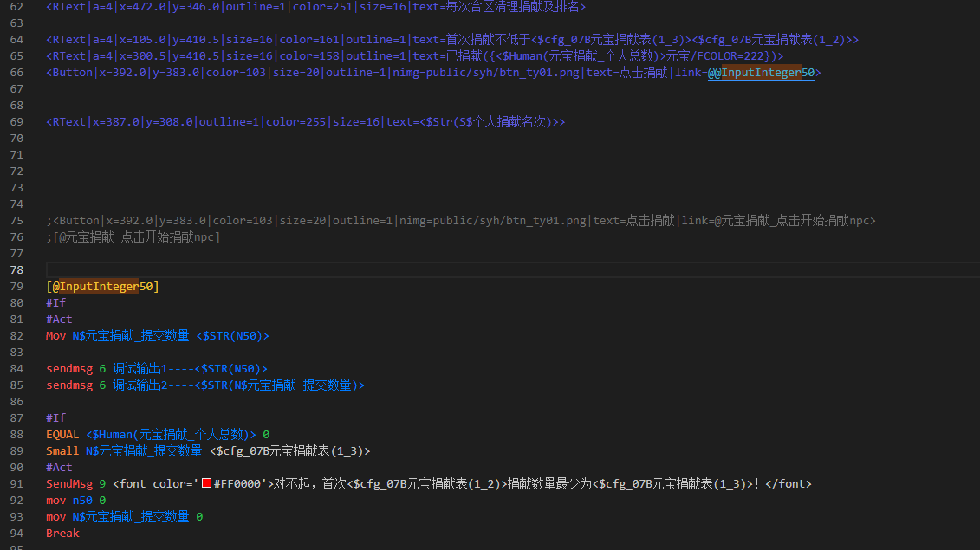The height and width of the screenshot is (550, 980).
Task: Click '<$Human(元宝捐献_个人总数)>' on line 88
Action: coord(172,435)
